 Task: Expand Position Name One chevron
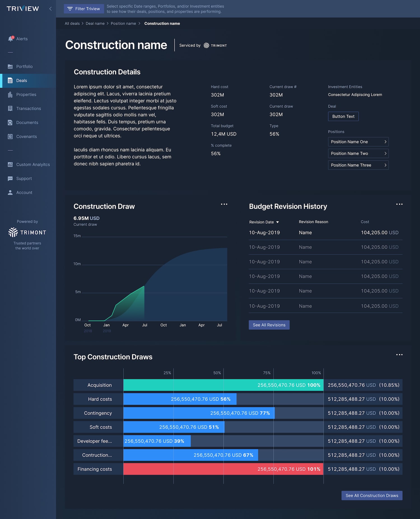click(385, 142)
